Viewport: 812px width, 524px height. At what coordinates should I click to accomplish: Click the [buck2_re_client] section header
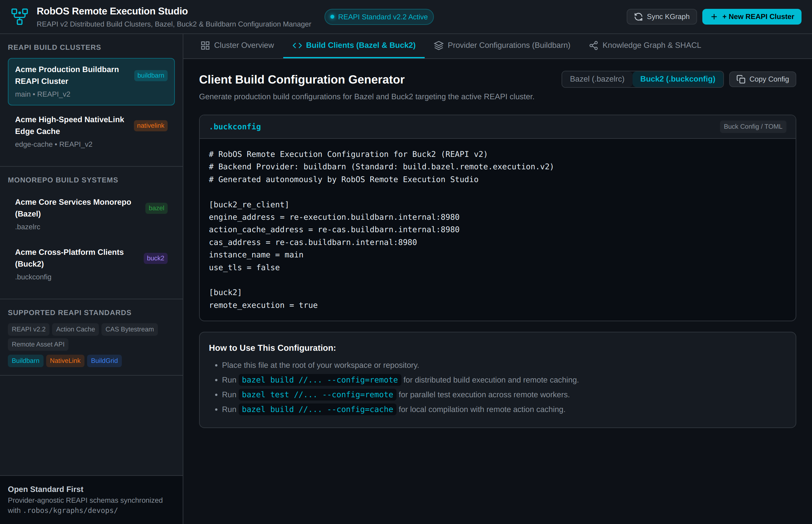249,204
